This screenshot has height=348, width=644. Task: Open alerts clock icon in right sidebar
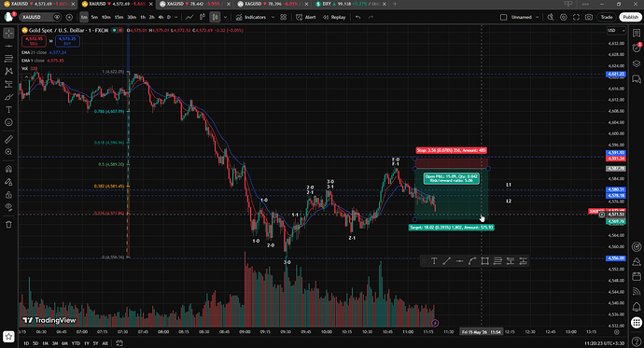click(x=637, y=48)
